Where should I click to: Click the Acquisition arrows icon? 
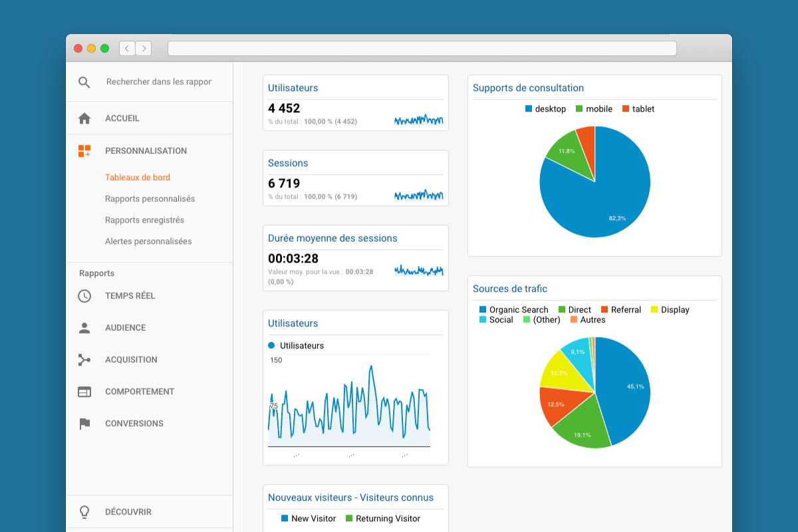tap(84, 359)
